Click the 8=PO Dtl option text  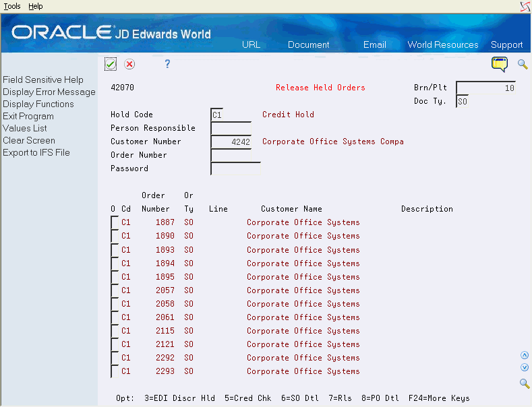click(380, 398)
